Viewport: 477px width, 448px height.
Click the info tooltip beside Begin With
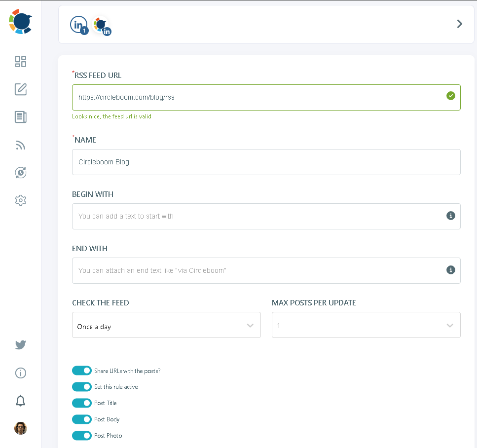pyautogui.click(x=450, y=216)
